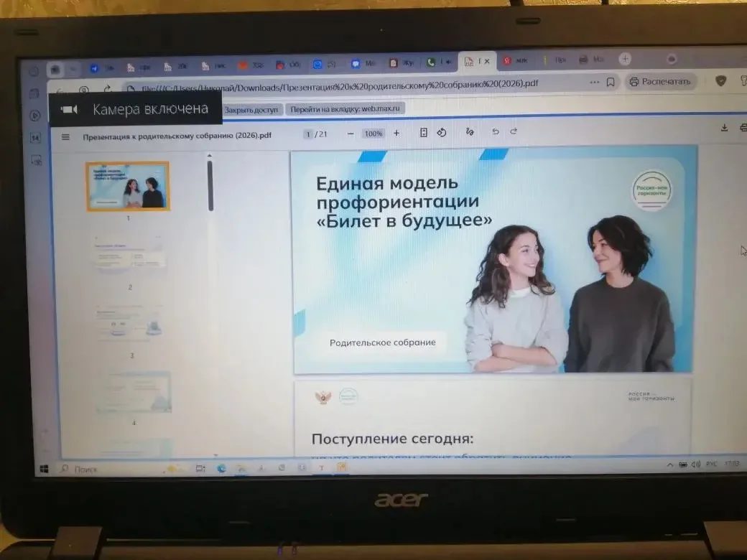Switch to the Об tab
The image size is (747, 560).
pyautogui.click(x=288, y=65)
